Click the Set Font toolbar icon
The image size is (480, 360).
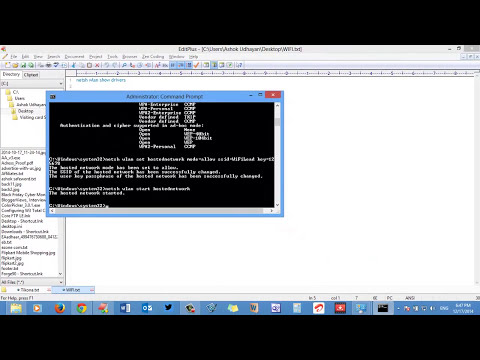pos(157,65)
